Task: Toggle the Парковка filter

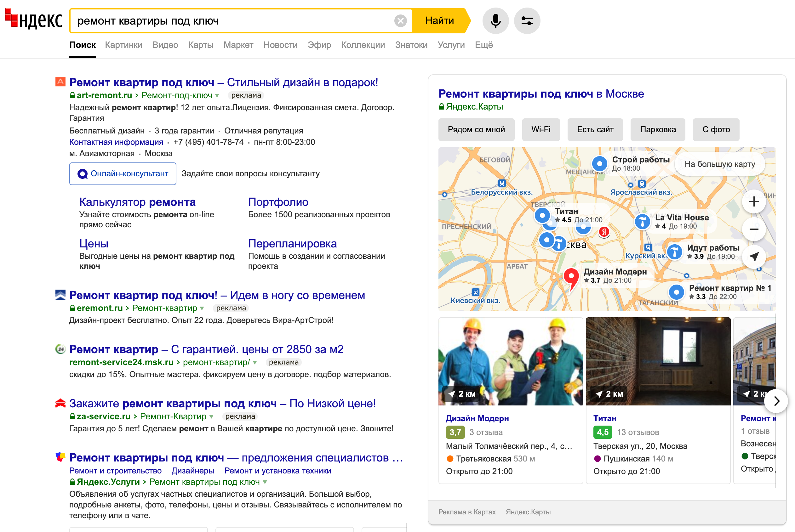Action: 658,130
